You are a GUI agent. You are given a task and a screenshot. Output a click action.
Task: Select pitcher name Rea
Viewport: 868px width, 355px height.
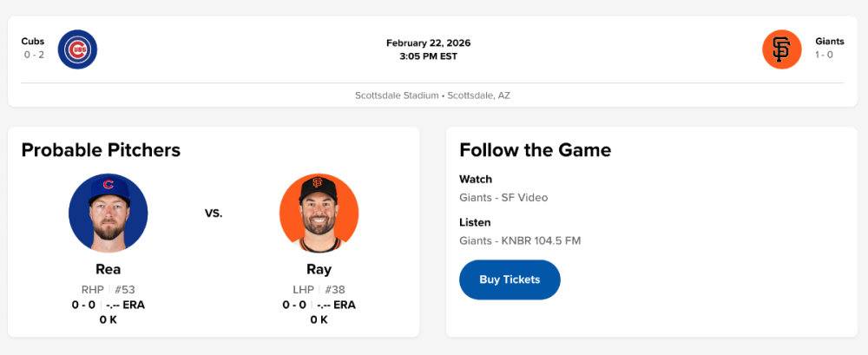click(x=108, y=269)
